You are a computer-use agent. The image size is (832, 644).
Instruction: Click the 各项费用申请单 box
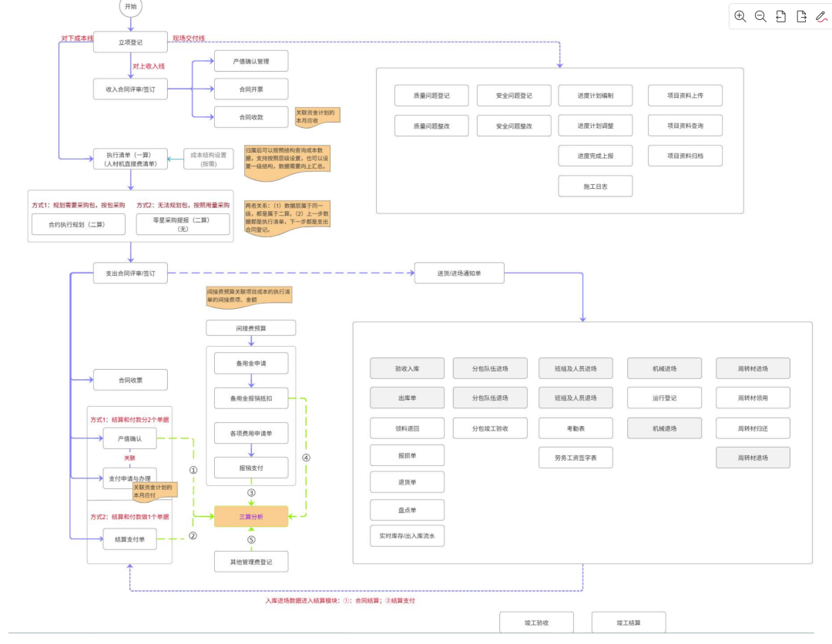251,434
